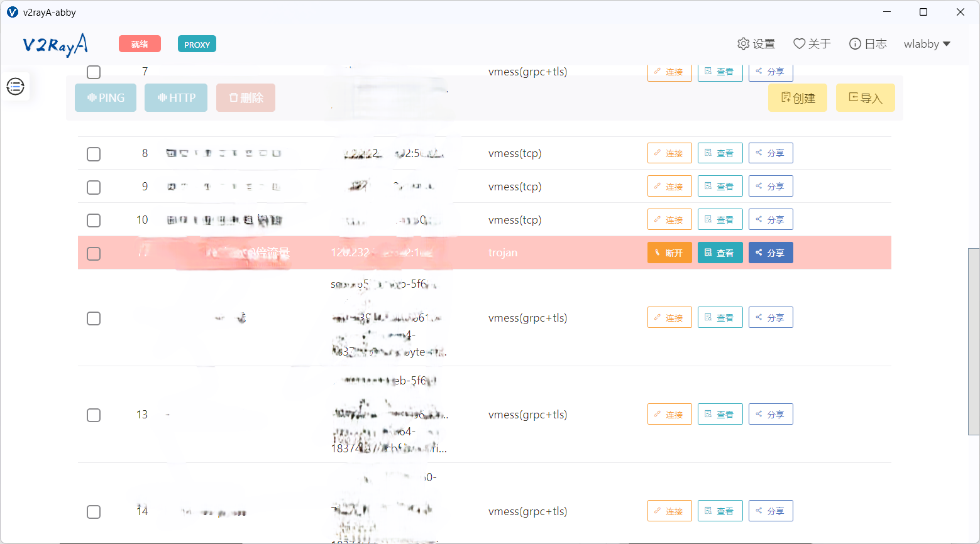Expand the wlabby user dropdown
The height and width of the screenshot is (544, 980).
click(x=927, y=44)
